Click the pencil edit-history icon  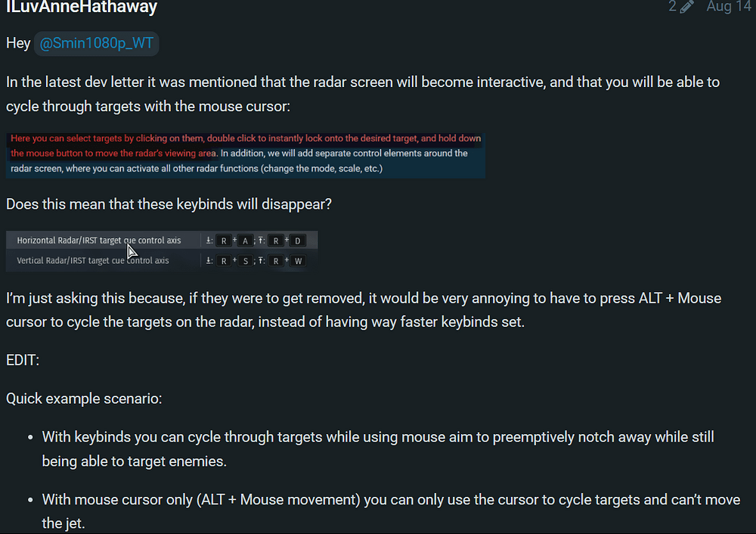tap(686, 7)
